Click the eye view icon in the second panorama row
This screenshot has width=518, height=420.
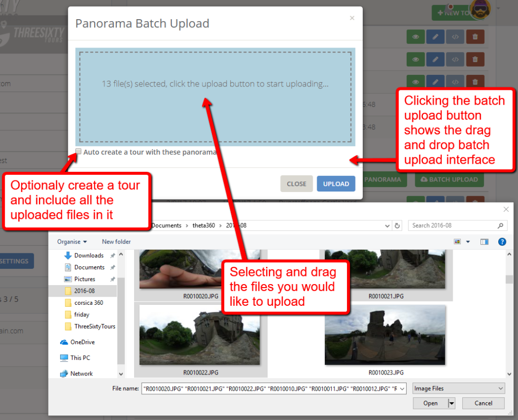tap(416, 60)
